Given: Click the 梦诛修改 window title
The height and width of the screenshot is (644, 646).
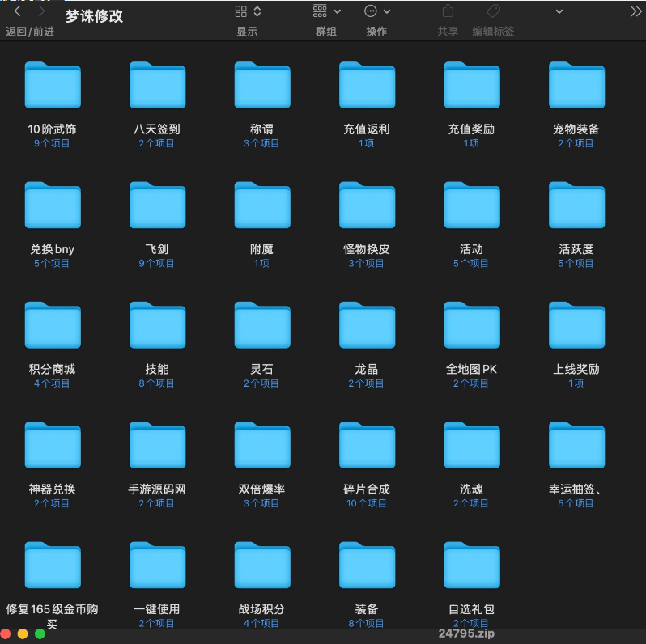Looking at the screenshot, I should click(x=94, y=15).
